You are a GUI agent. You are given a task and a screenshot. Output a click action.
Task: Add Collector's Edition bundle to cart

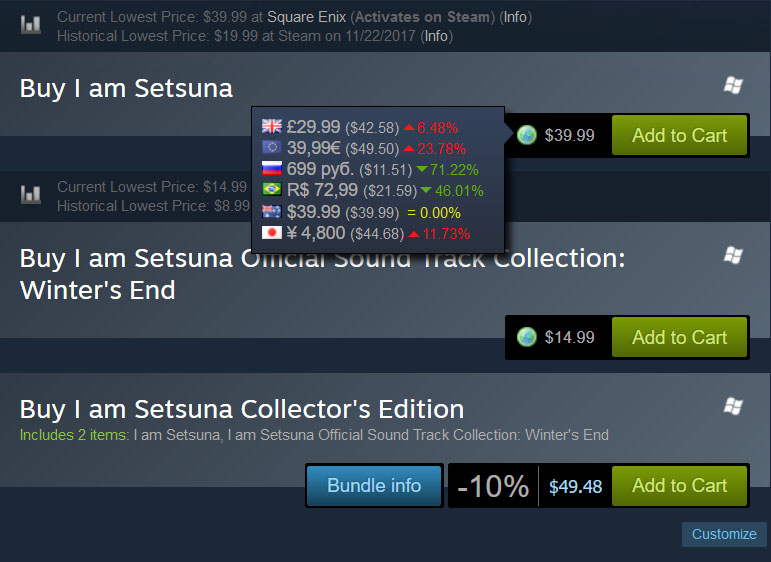[x=679, y=485]
